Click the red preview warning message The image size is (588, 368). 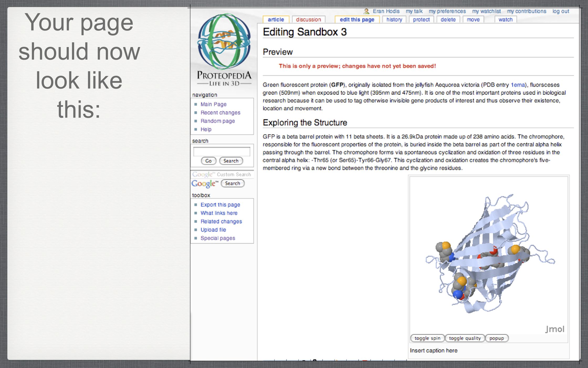[x=357, y=66]
